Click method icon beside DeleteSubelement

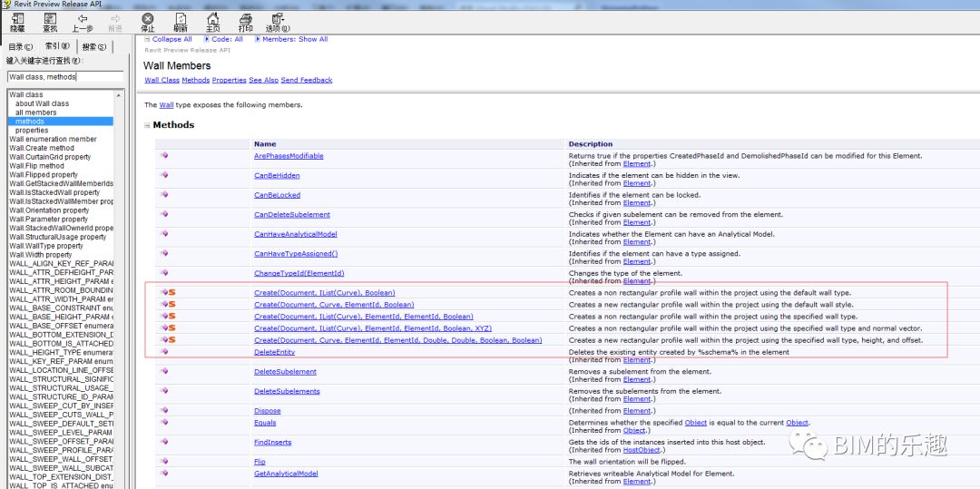pos(164,371)
